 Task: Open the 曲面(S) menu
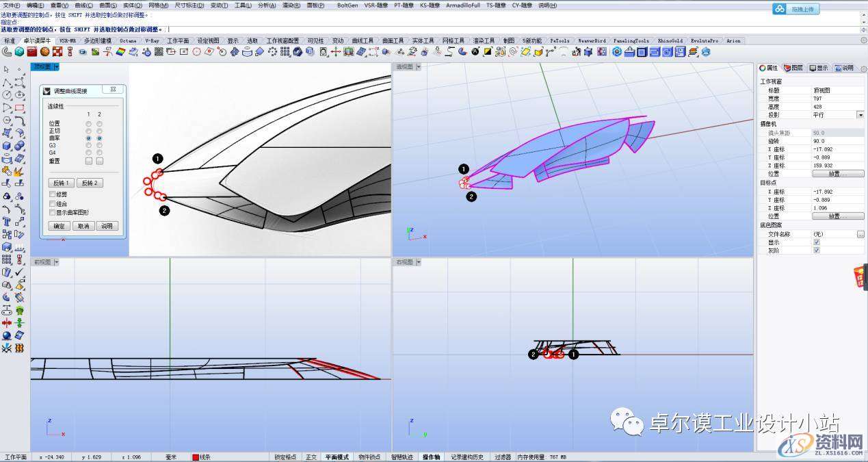click(x=108, y=5)
